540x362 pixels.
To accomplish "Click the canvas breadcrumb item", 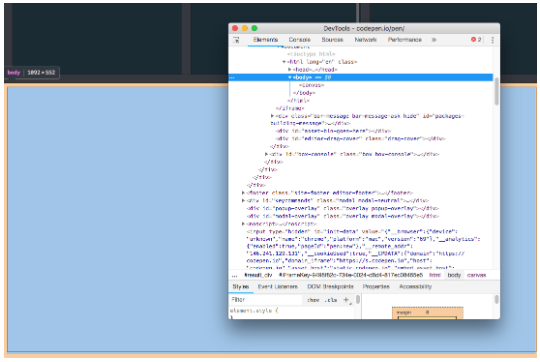I will click(x=476, y=275).
